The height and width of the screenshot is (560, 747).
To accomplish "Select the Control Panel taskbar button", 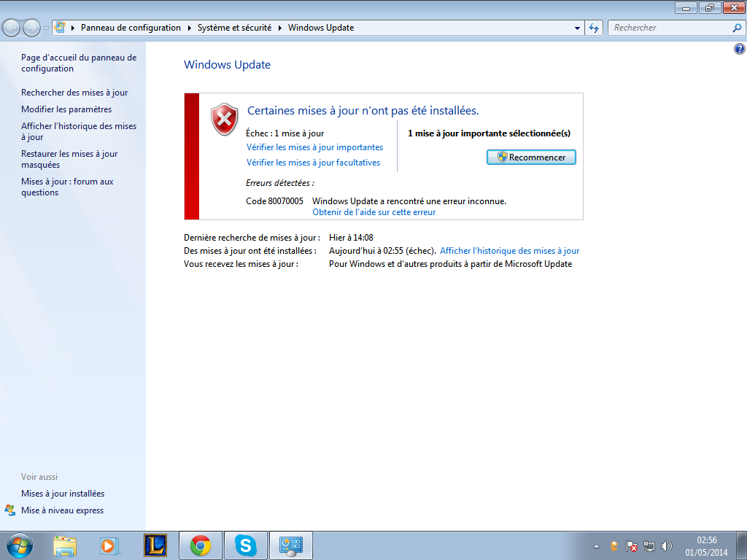I will pyautogui.click(x=291, y=545).
